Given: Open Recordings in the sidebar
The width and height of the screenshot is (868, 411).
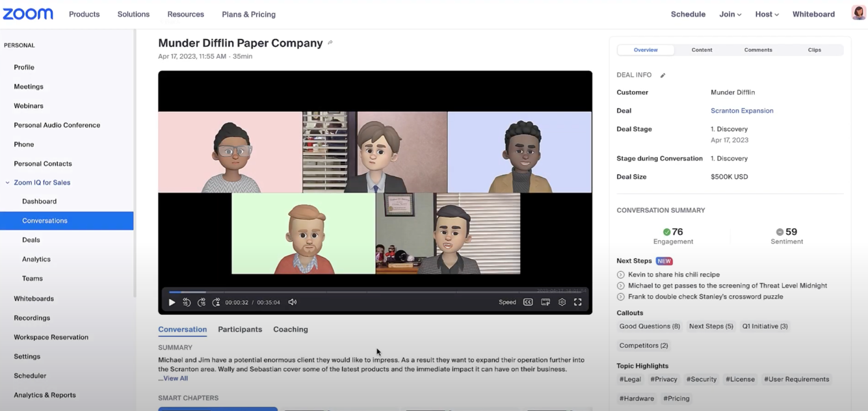Looking at the screenshot, I should point(32,318).
